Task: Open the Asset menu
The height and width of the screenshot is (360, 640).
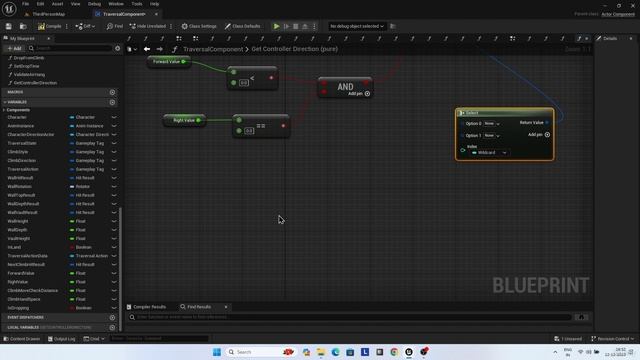Action: click(58, 4)
